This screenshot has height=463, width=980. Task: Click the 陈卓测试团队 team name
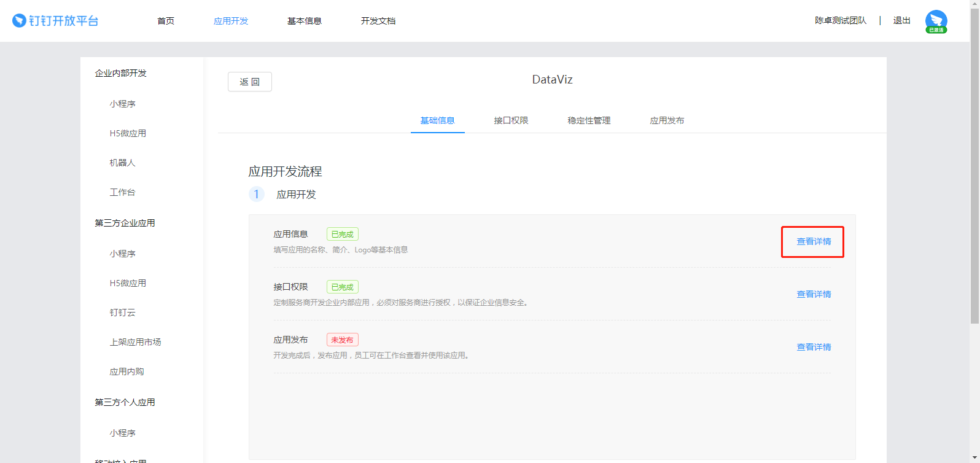[x=841, y=20]
